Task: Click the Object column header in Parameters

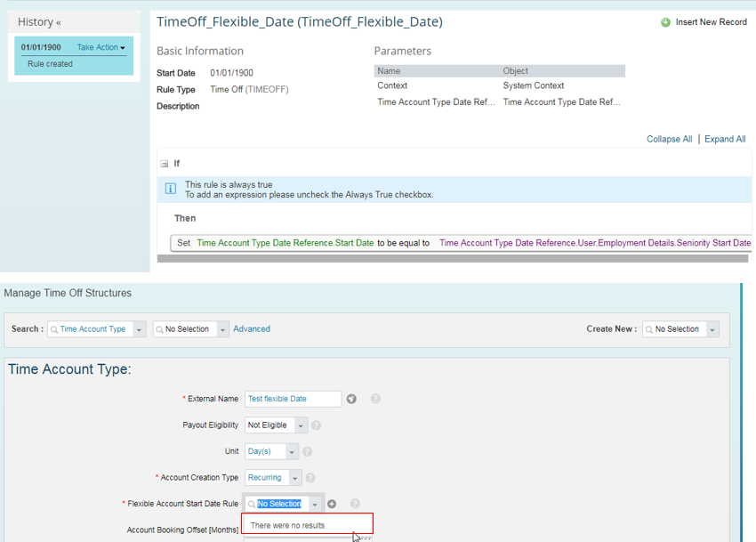Action: tap(515, 71)
